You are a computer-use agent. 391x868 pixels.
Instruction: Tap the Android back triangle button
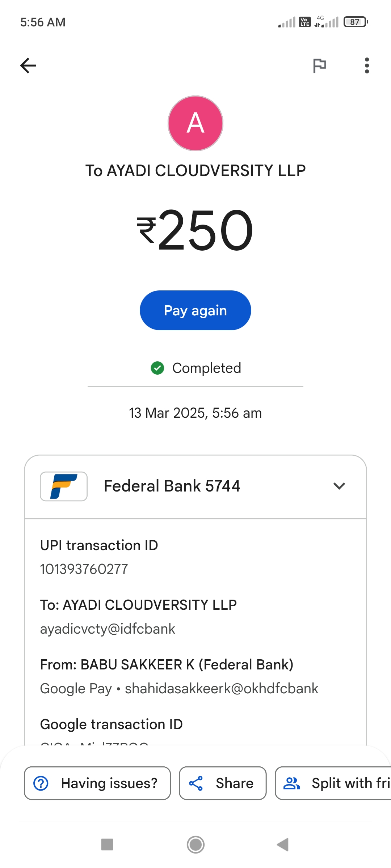[x=283, y=844]
